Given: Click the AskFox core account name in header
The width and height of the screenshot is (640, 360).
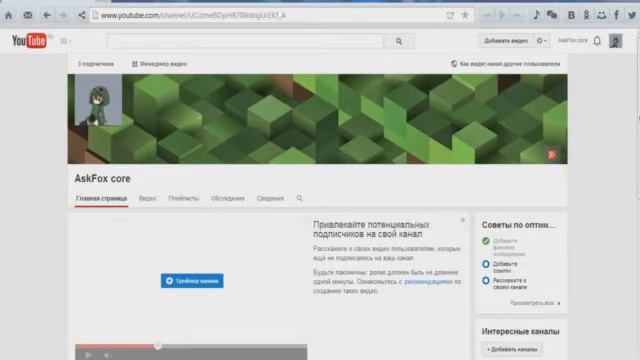Looking at the screenshot, I should pos(573,40).
